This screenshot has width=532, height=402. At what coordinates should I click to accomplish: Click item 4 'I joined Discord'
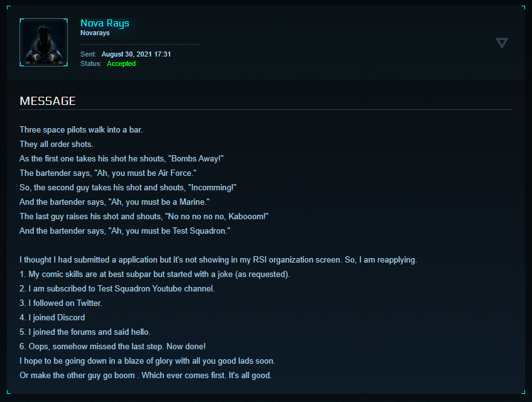tap(52, 318)
